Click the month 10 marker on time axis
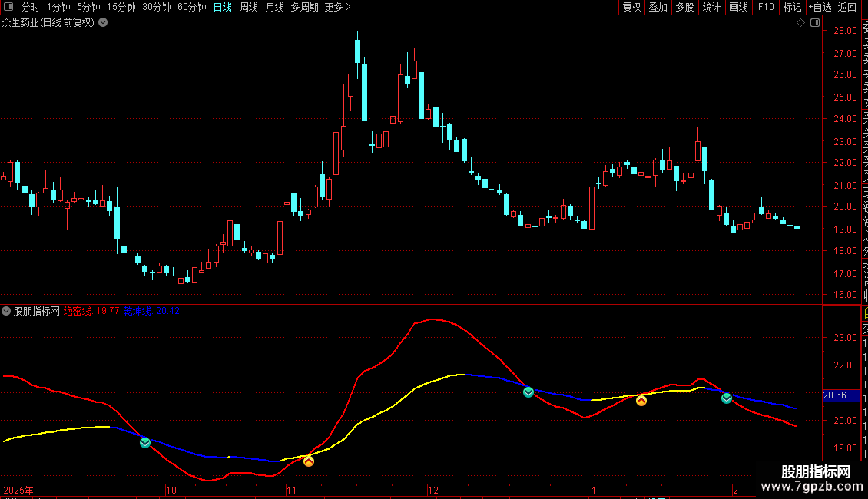868x499 pixels. [x=171, y=490]
